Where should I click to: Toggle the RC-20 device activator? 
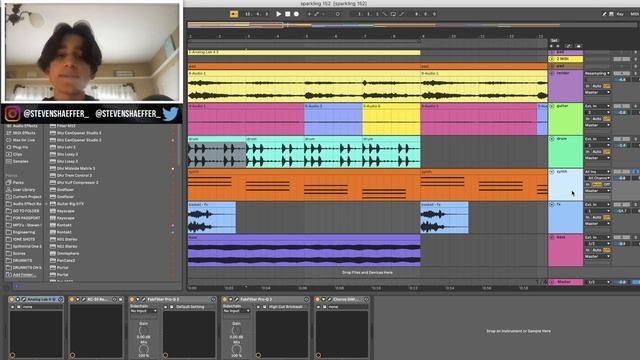pyautogui.click(x=72, y=300)
